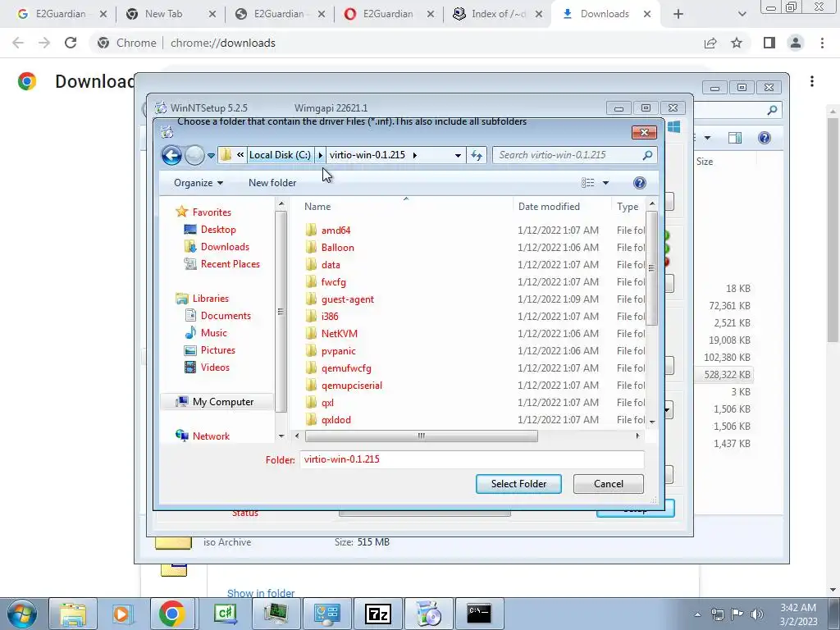Select the qemufwcfg folder

pyautogui.click(x=346, y=368)
